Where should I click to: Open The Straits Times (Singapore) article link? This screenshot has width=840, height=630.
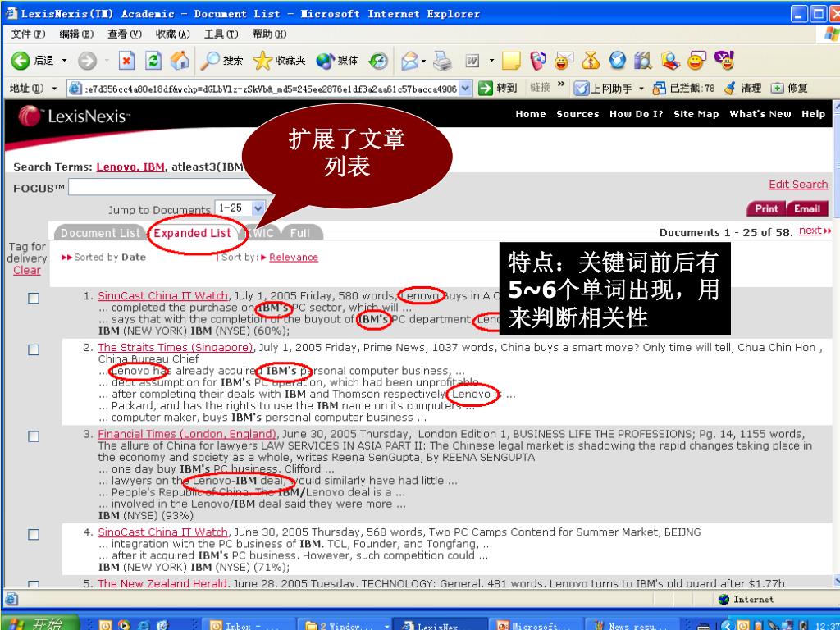(x=176, y=348)
